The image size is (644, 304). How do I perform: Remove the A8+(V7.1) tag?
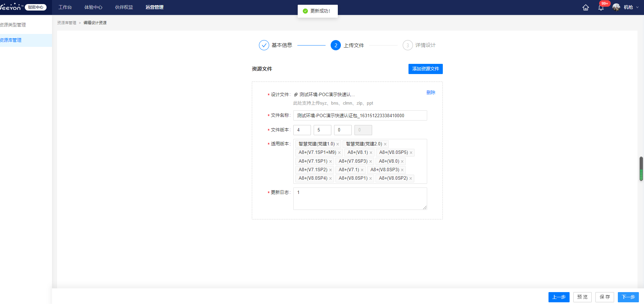pos(362,170)
